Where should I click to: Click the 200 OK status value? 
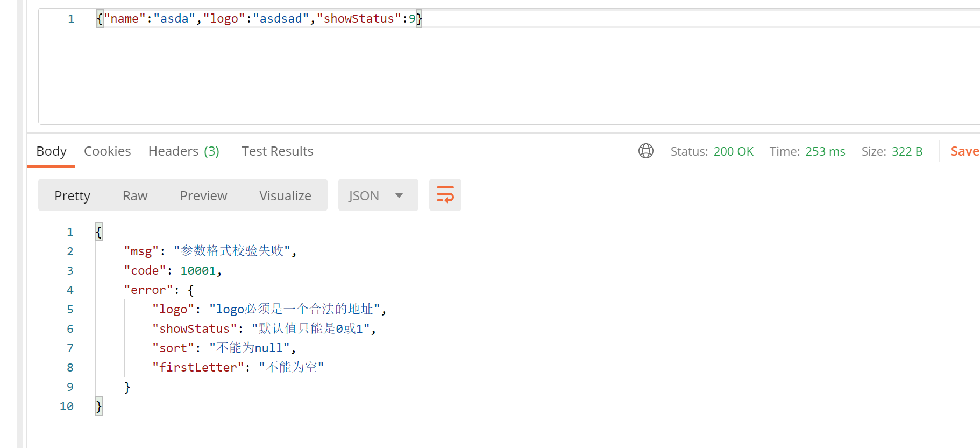734,151
